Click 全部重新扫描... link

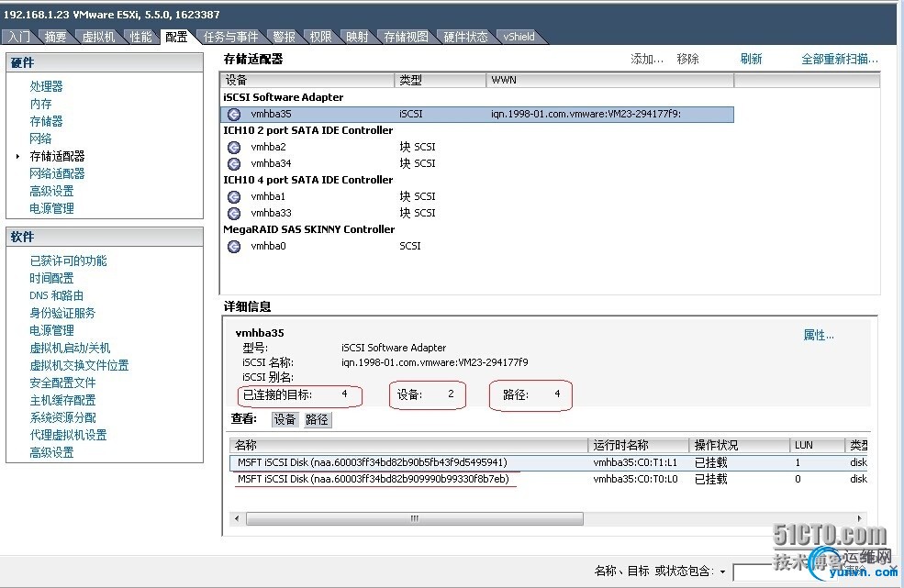click(x=840, y=59)
